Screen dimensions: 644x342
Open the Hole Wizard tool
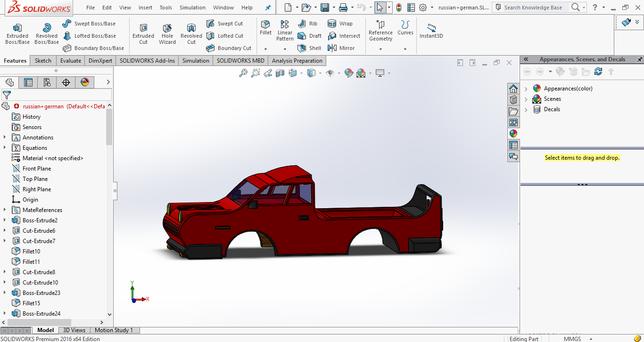tap(167, 33)
